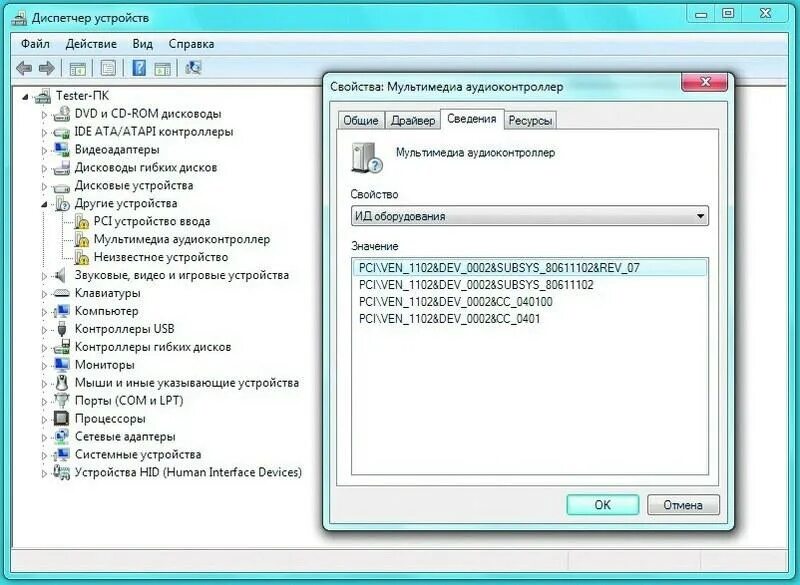Expand DVD и CD-ROM дисководы node
Image resolution: width=800 pixels, height=585 pixels.
coord(44,115)
